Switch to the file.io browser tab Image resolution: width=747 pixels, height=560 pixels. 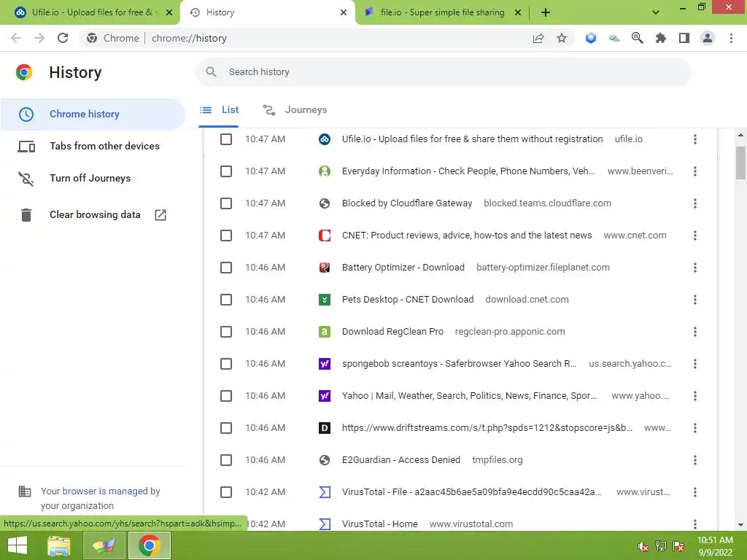click(x=442, y=12)
